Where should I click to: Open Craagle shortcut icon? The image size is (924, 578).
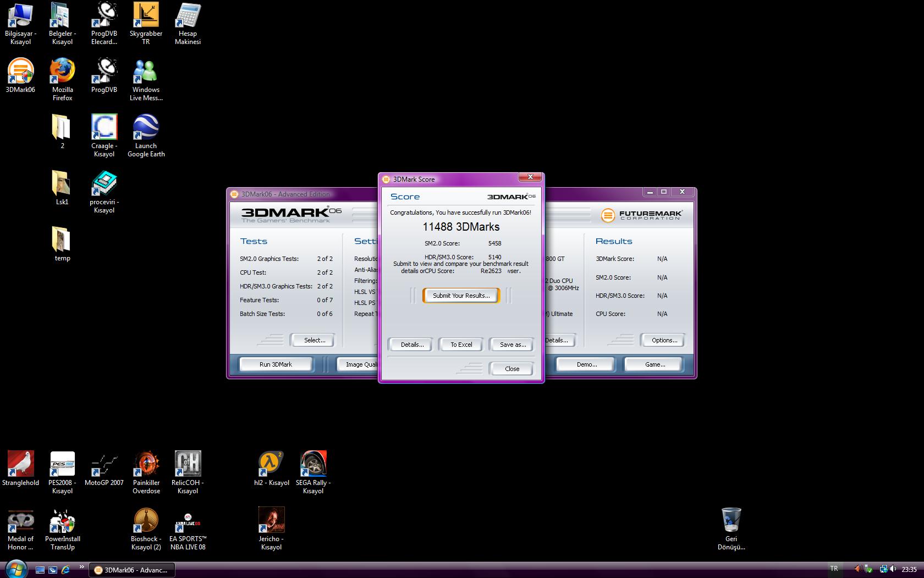(x=104, y=136)
